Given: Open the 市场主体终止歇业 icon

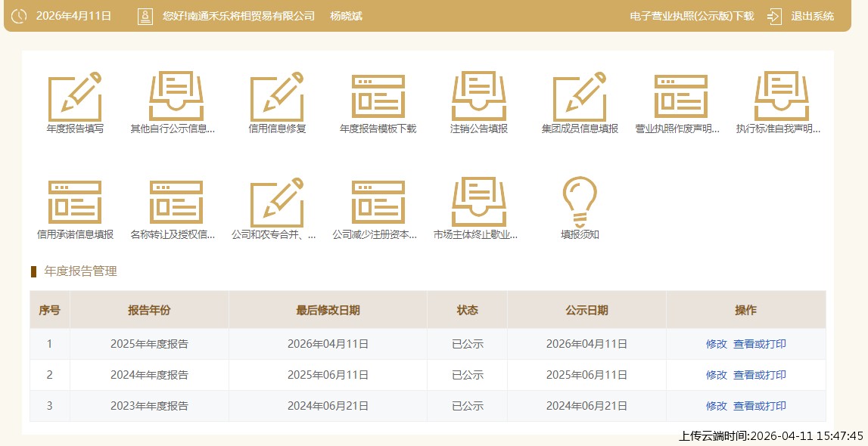Looking at the screenshot, I should click(x=479, y=203).
